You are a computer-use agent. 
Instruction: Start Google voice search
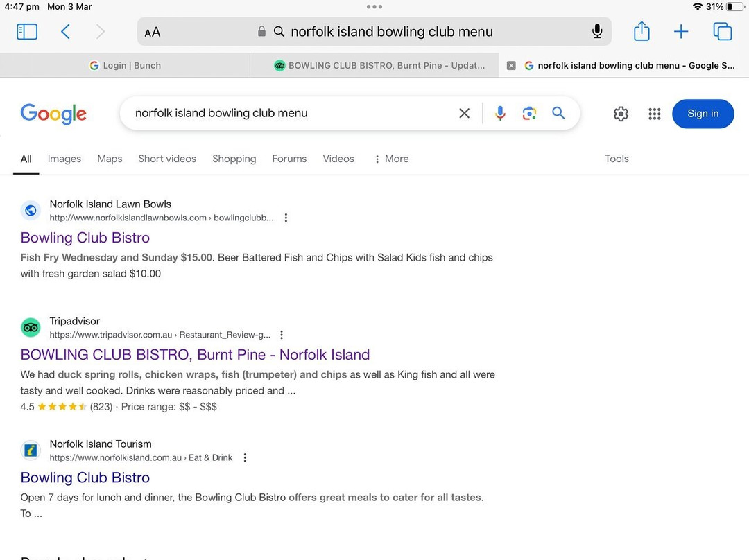click(x=500, y=113)
